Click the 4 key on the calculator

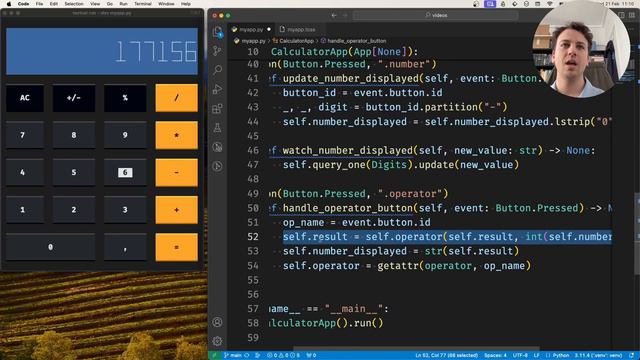tap(25, 172)
